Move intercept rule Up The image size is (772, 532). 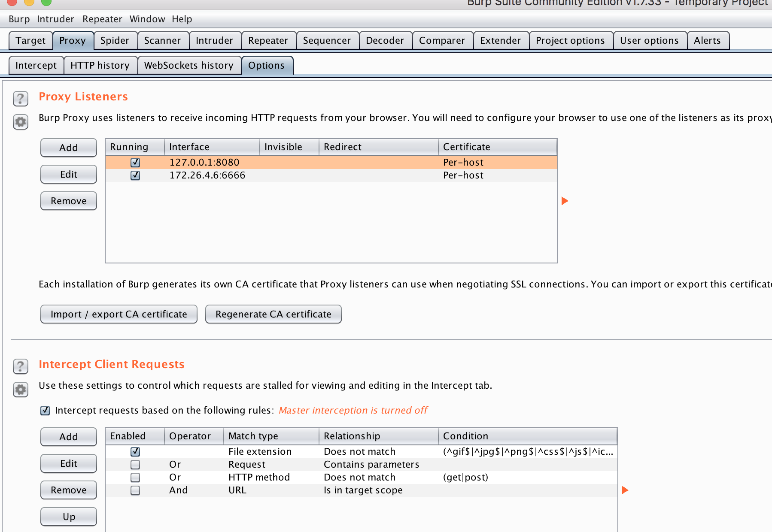click(x=69, y=517)
